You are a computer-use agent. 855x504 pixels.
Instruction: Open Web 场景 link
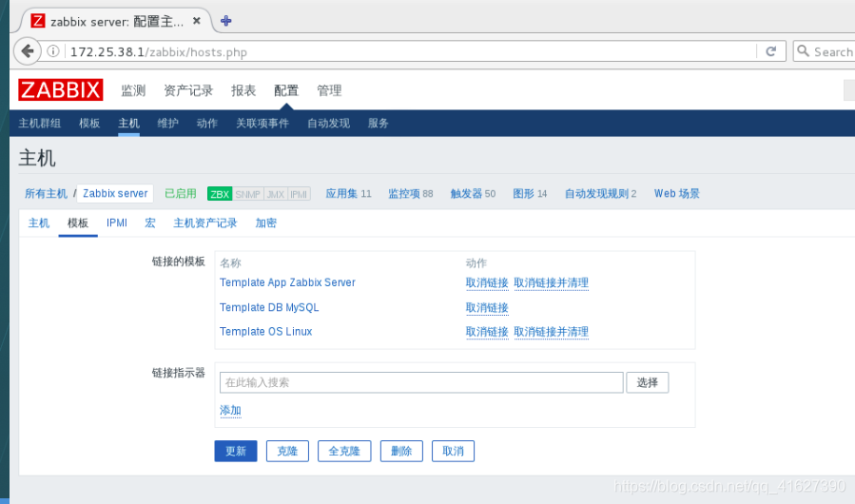point(677,194)
